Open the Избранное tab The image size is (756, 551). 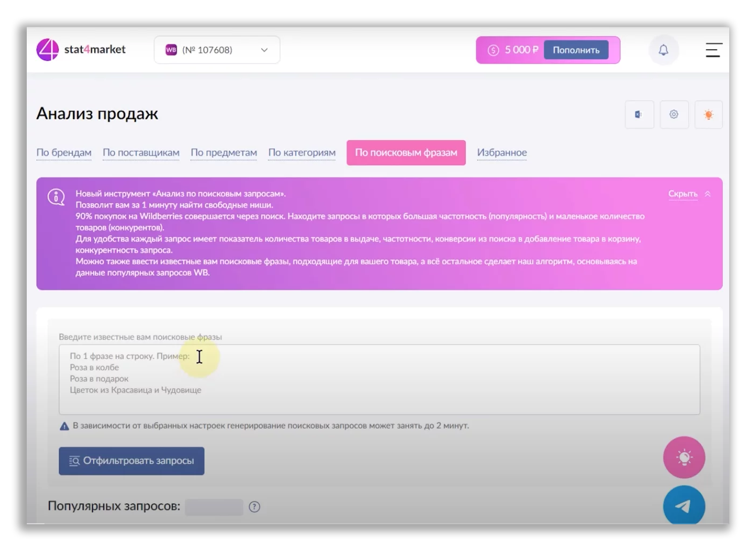point(502,152)
